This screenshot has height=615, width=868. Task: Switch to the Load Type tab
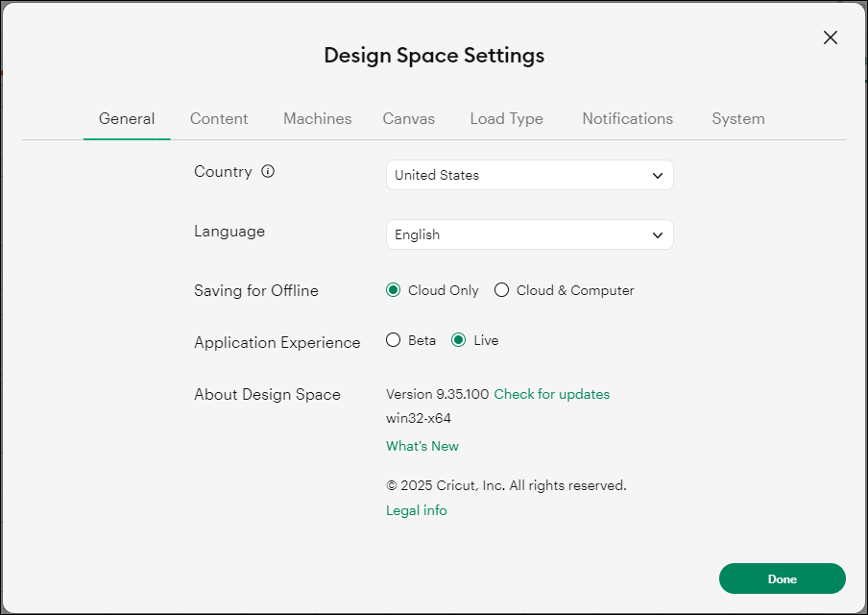click(506, 118)
